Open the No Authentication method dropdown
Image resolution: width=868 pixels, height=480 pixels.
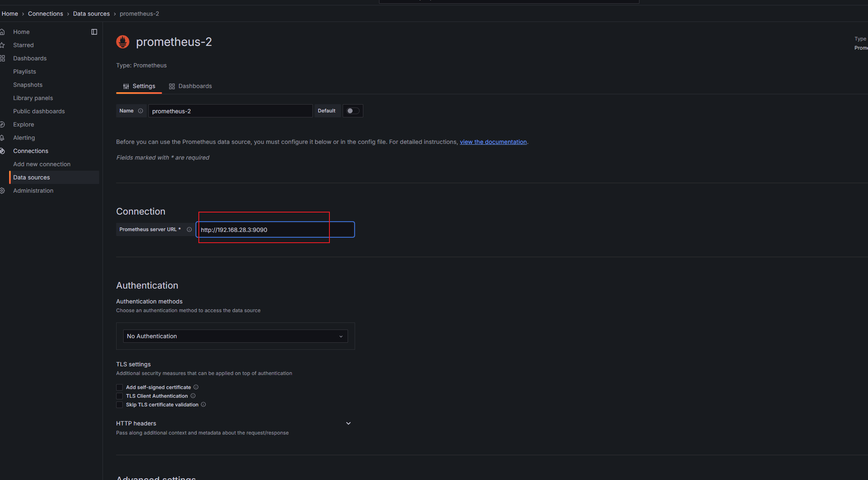[x=236, y=336]
